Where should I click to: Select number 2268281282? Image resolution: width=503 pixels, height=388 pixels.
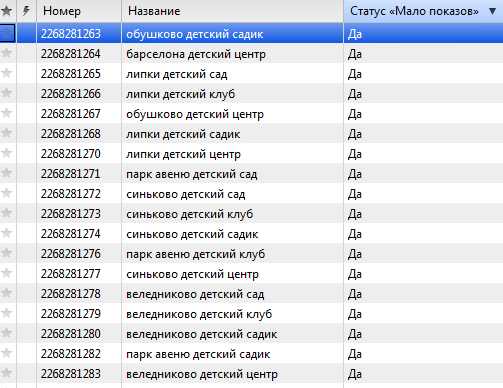(x=71, y=354)
